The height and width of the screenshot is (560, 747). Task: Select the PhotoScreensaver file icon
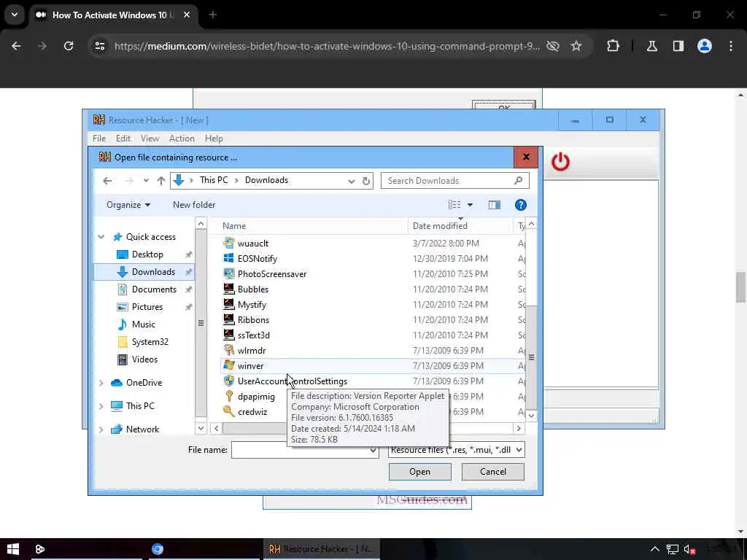click(x=229, y=274)
